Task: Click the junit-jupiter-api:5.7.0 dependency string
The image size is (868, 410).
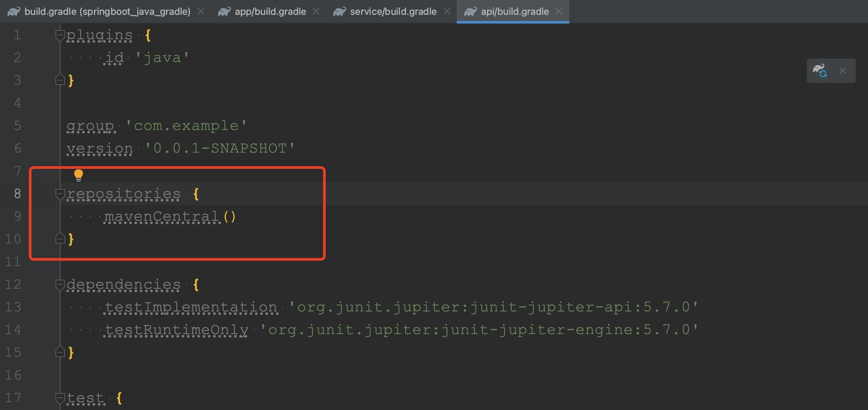Action: pos(494,307)
